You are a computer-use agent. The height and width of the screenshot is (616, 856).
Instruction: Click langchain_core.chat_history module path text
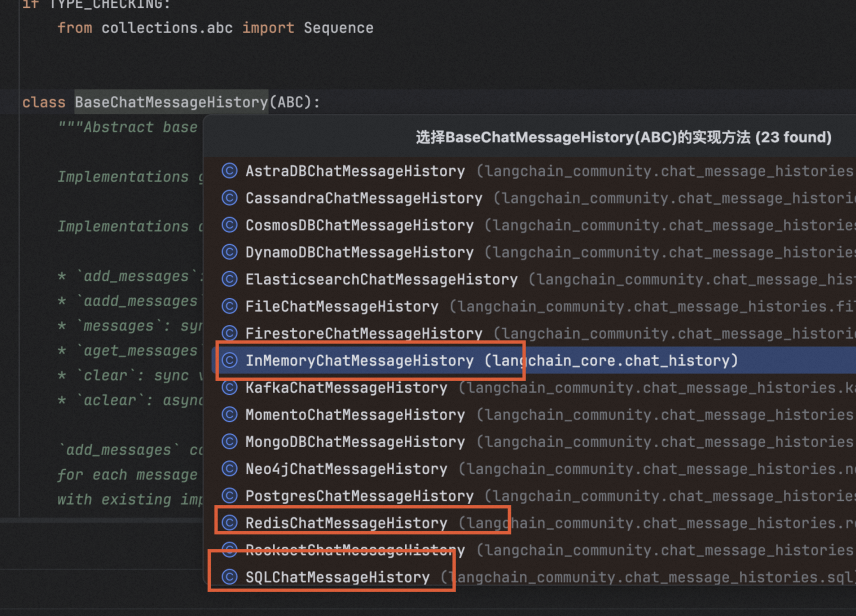(611, 360)
